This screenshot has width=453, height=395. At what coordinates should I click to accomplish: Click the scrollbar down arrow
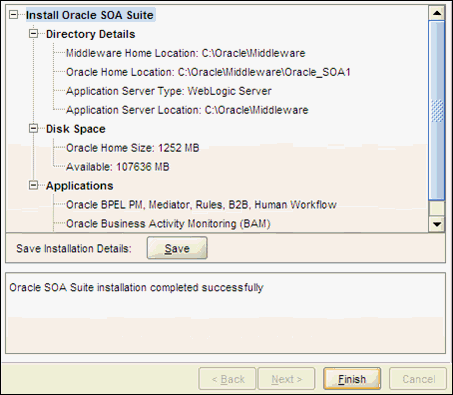(x=437, y=224)
